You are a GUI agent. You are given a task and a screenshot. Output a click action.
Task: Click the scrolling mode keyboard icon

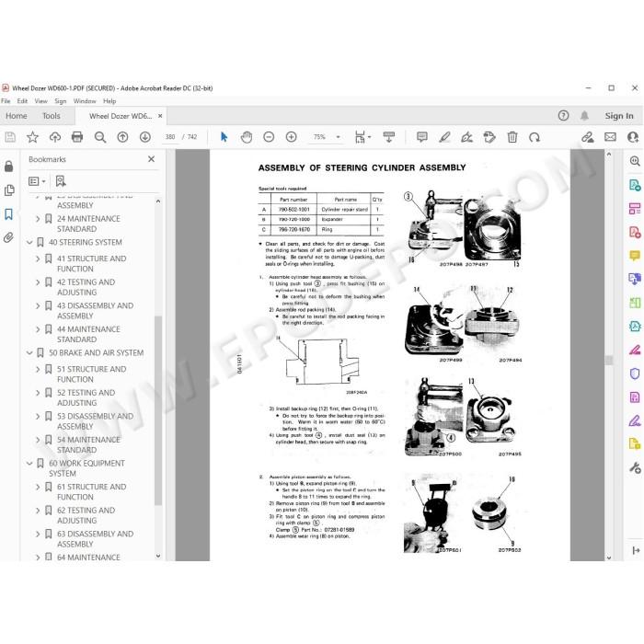coord(388,137)
